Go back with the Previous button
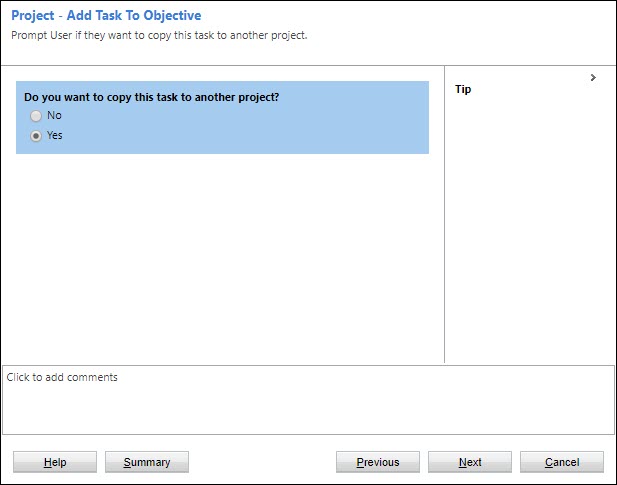Screen dimensions: 617x485 [x=377, y=462]
